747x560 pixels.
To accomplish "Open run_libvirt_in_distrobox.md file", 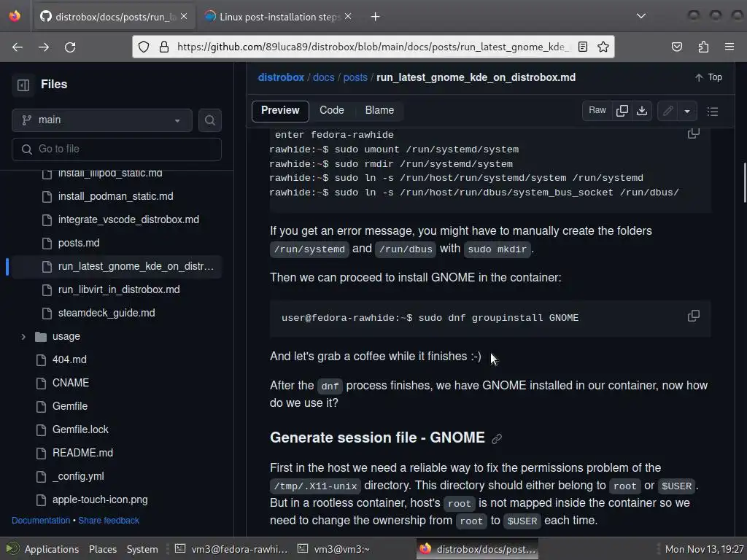I will [119, 289].
